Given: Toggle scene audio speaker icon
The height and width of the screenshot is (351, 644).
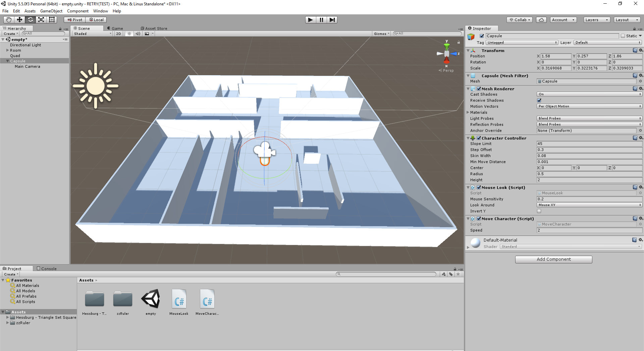Looking at the screenshot, I should tap(138, 34).
